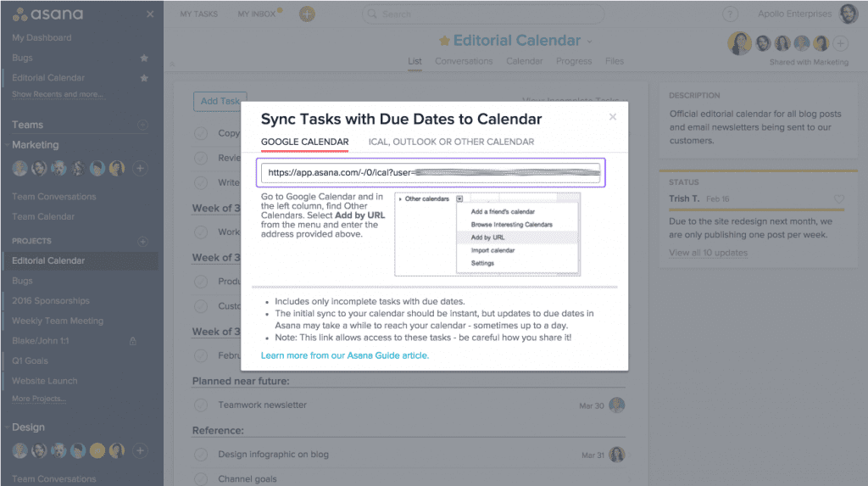
Task: Click the heart icon on Trish T. status
Action: [x=839, y=199]
